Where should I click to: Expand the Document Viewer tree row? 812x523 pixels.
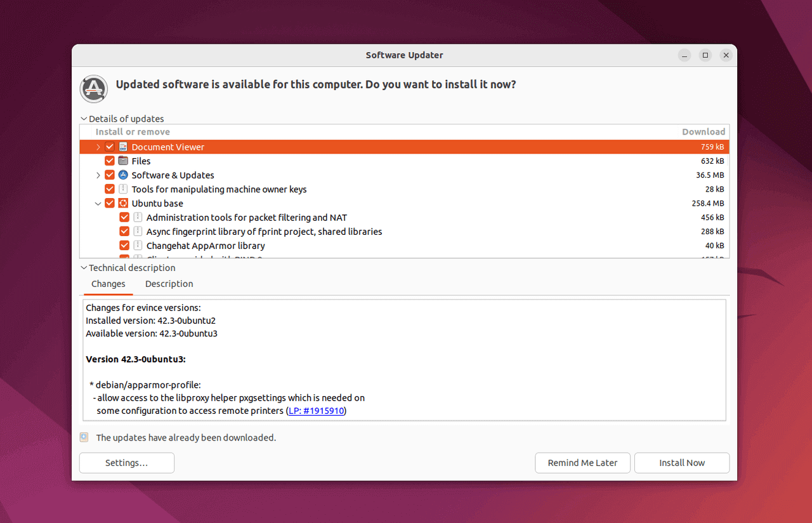coord(98,147)
